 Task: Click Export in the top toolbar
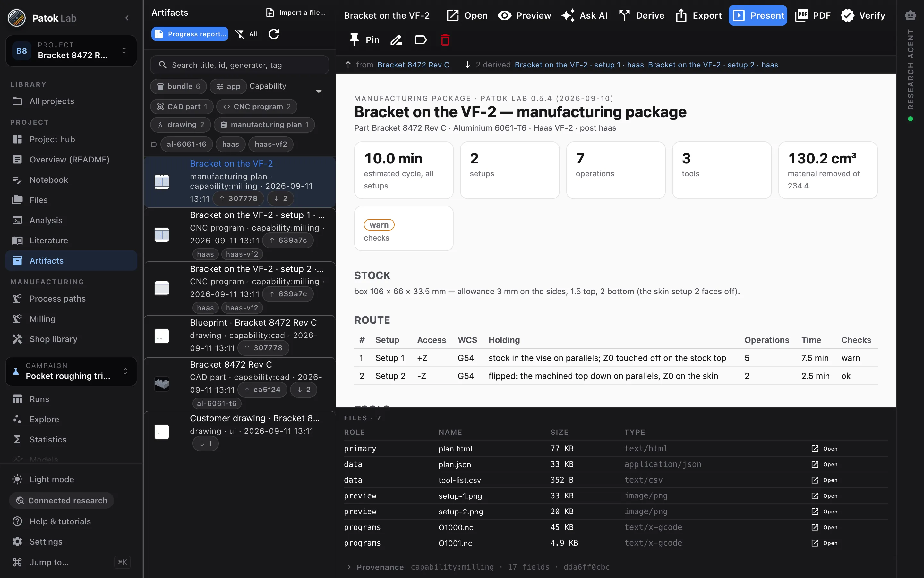click(x=698, y=15)
